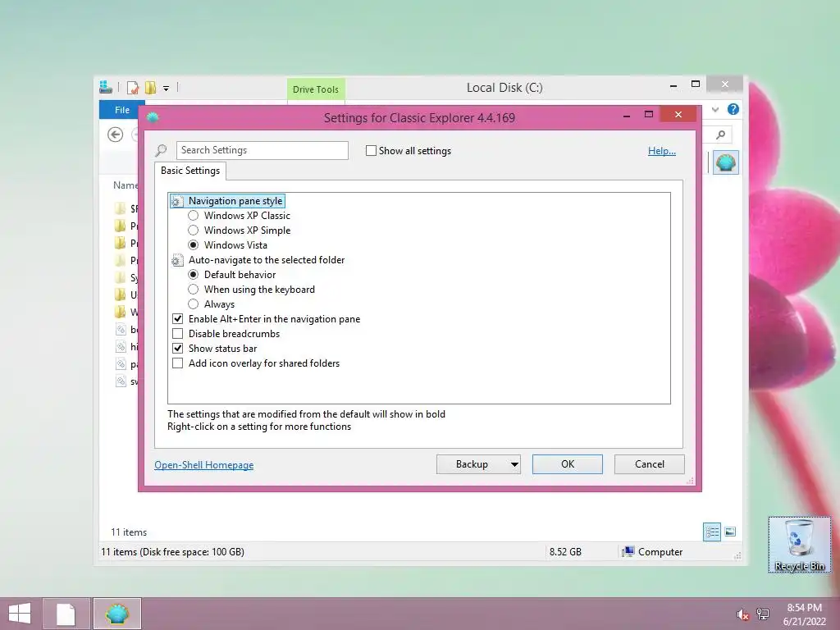Click the Cancel button
The width and height of the screenshot is (840, 630).
(650, 464)
